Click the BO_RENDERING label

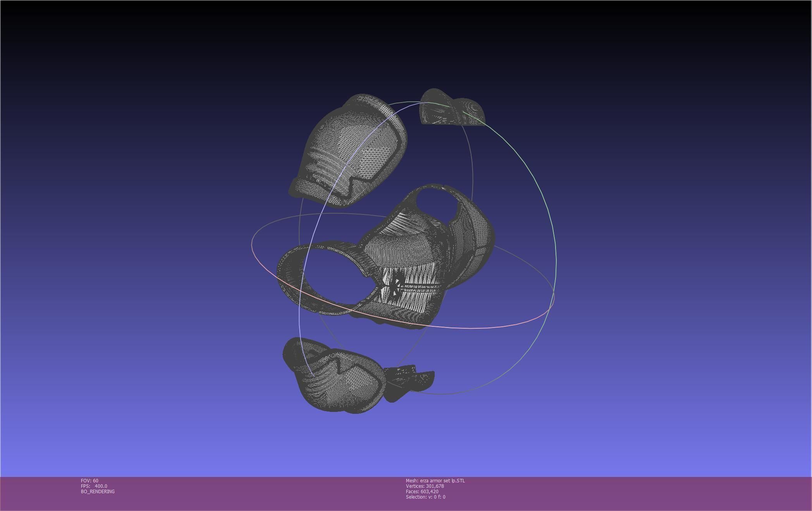(x=98, y=492)
